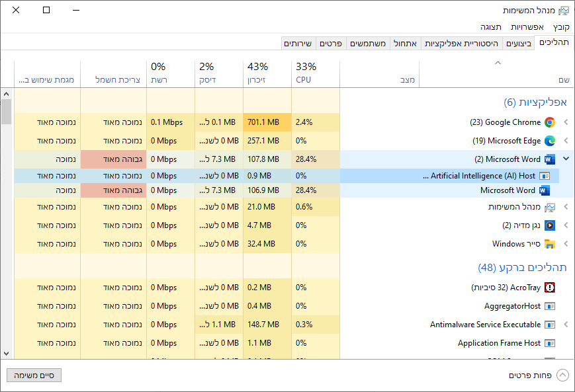Collapse the Microsoft Word process group

click(x=566, y=159)
